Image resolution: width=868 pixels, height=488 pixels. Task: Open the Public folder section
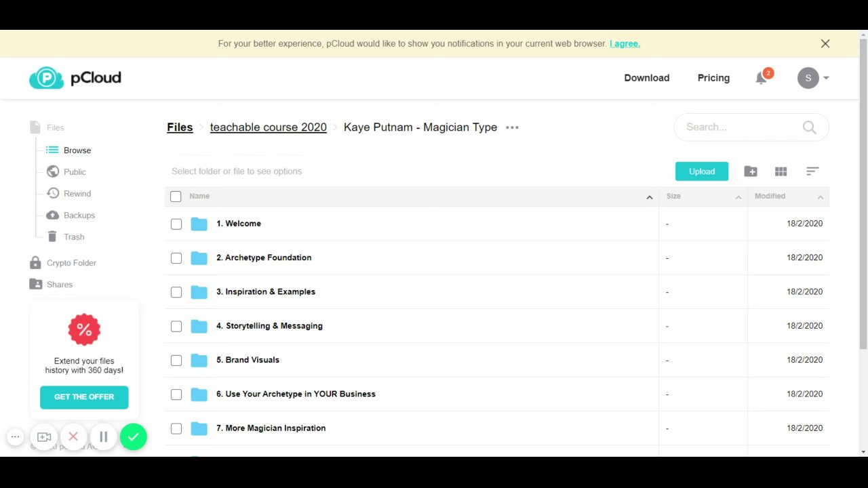click(75, 172)
